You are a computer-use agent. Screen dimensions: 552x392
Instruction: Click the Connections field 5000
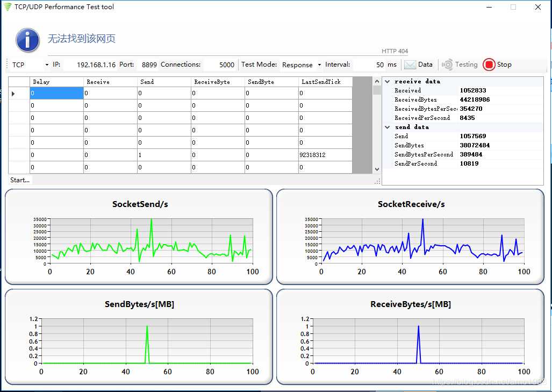[219, 65]
